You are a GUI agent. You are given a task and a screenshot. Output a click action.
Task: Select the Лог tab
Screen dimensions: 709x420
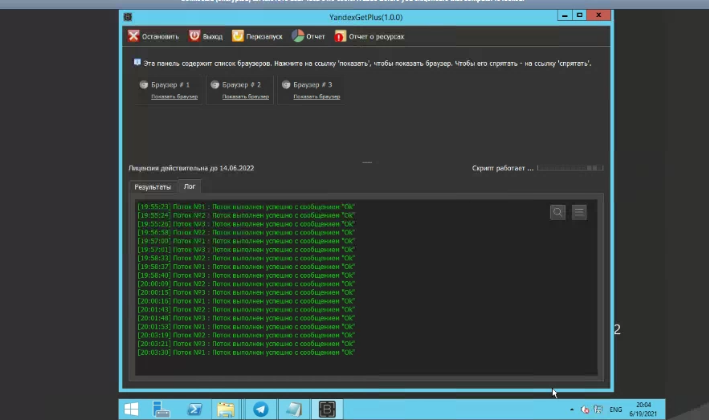(x=189, y=186)
